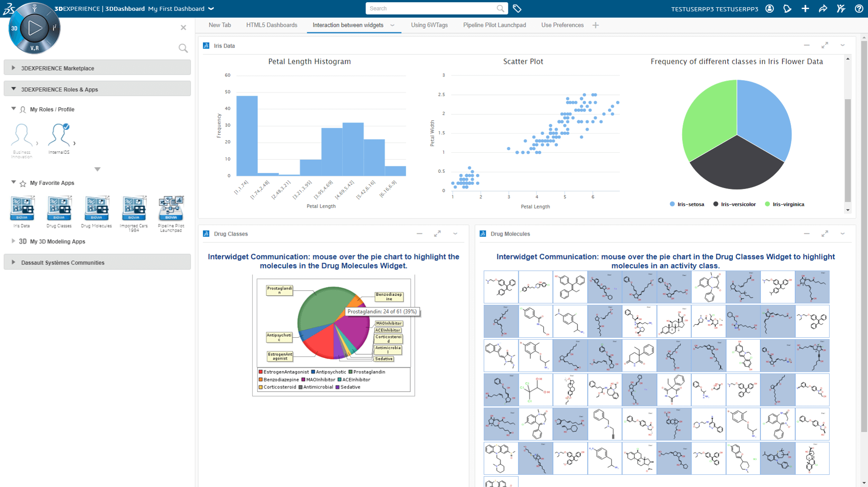The width and height of the screenshot is (868, 487).
Task: Click the Drug Classes widget header icon
Action: tap(206, 234)
